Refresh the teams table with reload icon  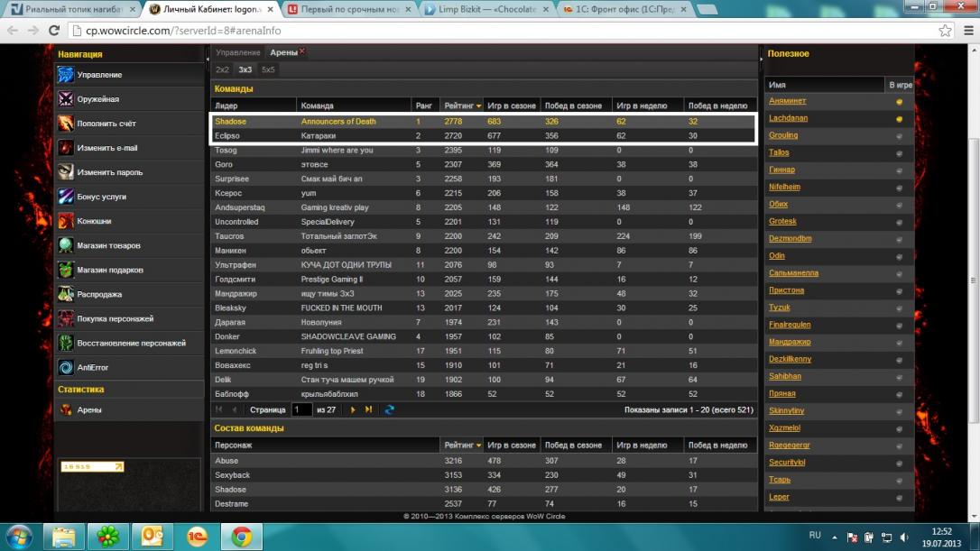click(x=390, y=409)
